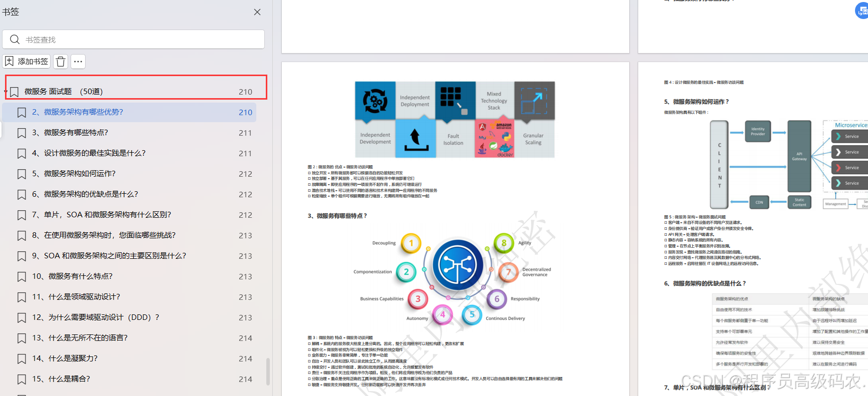Click the bookmark icon beside 14、什么是凝聚力
Screen dimensions: 868x396
tap(22, 359)
